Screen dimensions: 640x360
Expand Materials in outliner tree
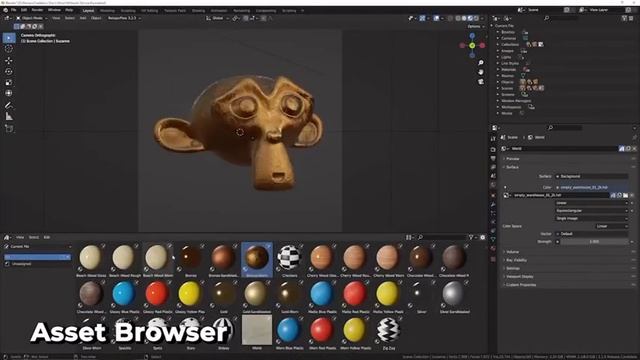point(498,70)
